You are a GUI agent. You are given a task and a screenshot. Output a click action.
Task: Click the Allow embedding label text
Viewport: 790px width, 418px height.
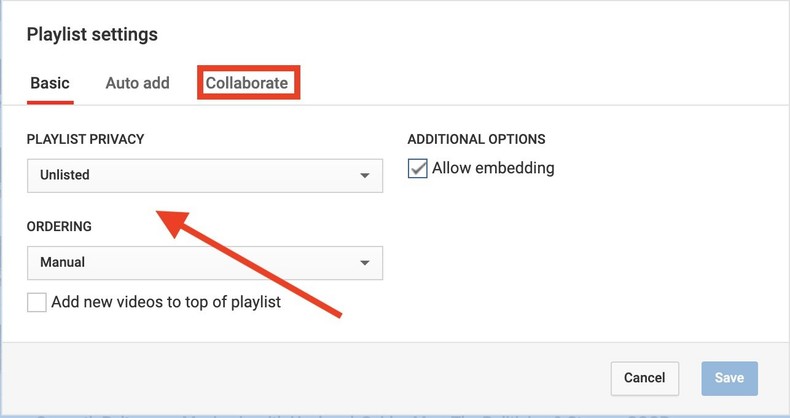[x=493, y=168]
